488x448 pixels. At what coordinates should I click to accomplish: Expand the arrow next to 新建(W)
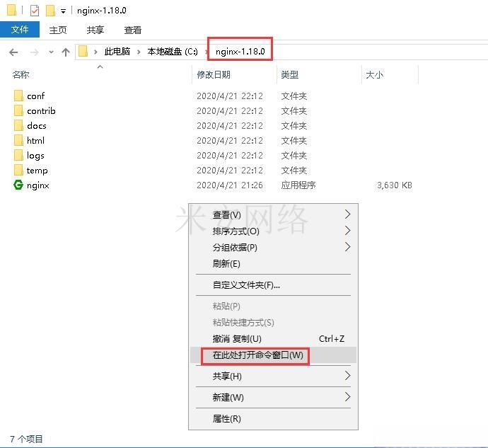[348, 397]
